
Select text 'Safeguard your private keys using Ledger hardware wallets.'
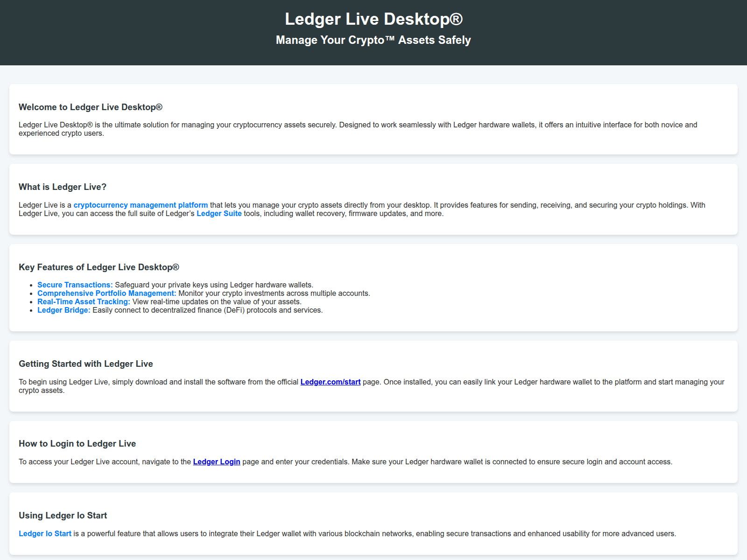[x=214, y=285]
